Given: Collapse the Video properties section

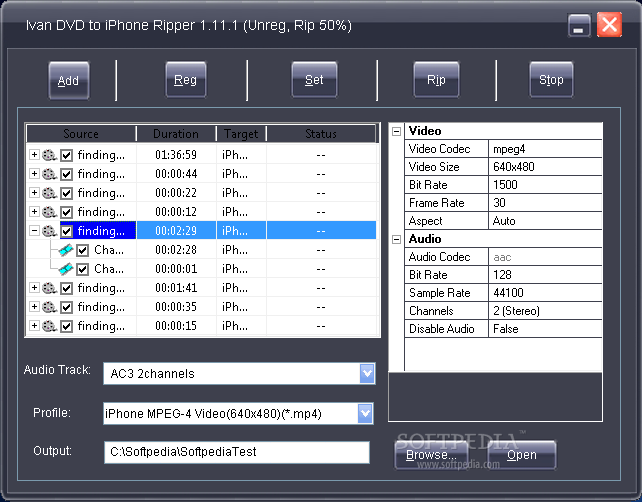Looking at the screenshot, I should point(396,131).
